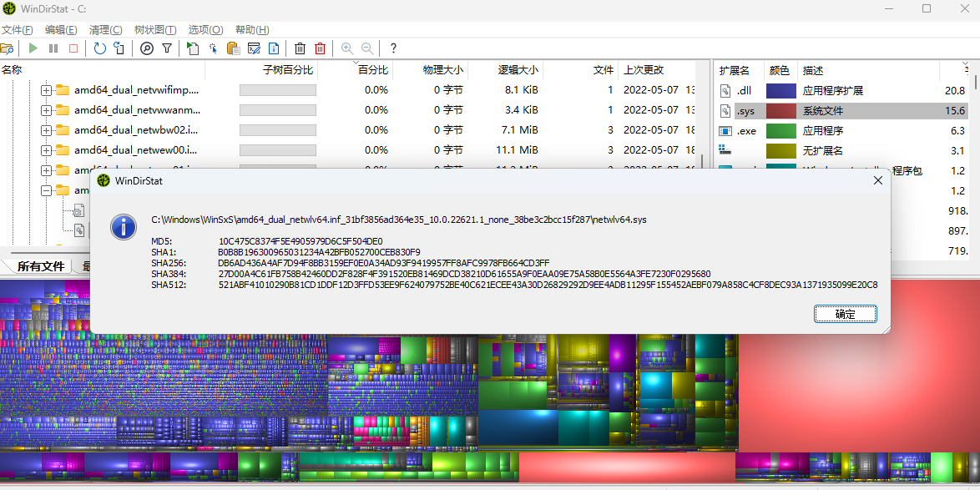This screenshot has height=490, width=980.
Task: Sort by the 物理大小 column header
Action: (443, 70)
